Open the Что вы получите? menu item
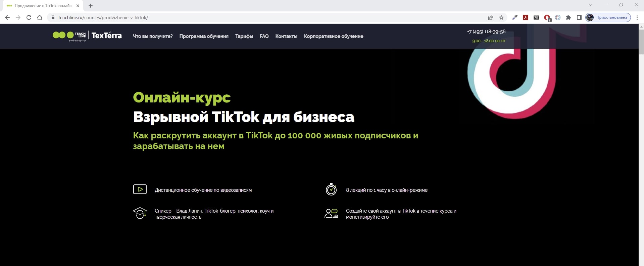The width and height of the screenshot is (644, 266). coord(153,36)
